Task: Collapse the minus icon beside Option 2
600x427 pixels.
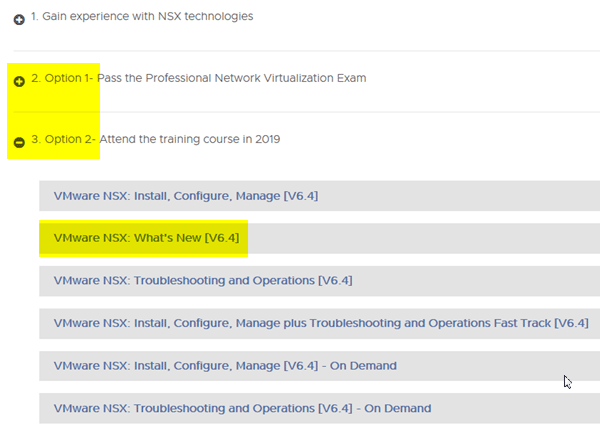Action: tap(19, 142)
